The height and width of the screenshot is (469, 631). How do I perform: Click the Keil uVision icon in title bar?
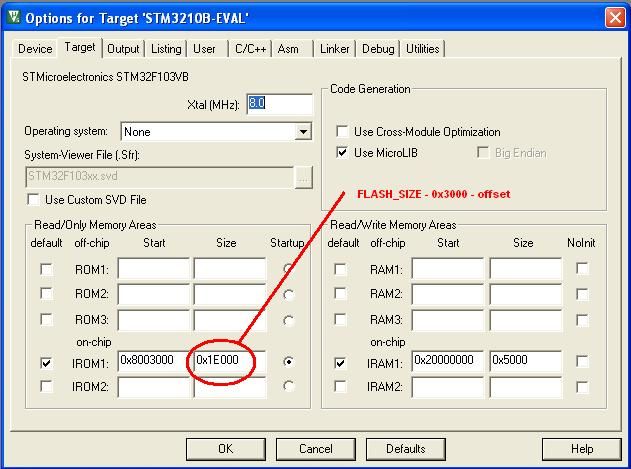pos(14,17)
